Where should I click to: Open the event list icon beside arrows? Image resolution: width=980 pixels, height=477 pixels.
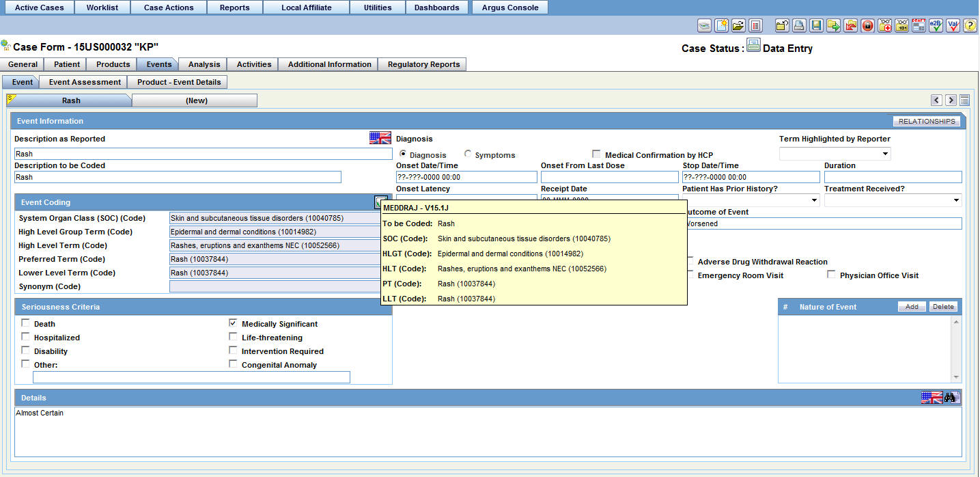[x=964, y=100]
